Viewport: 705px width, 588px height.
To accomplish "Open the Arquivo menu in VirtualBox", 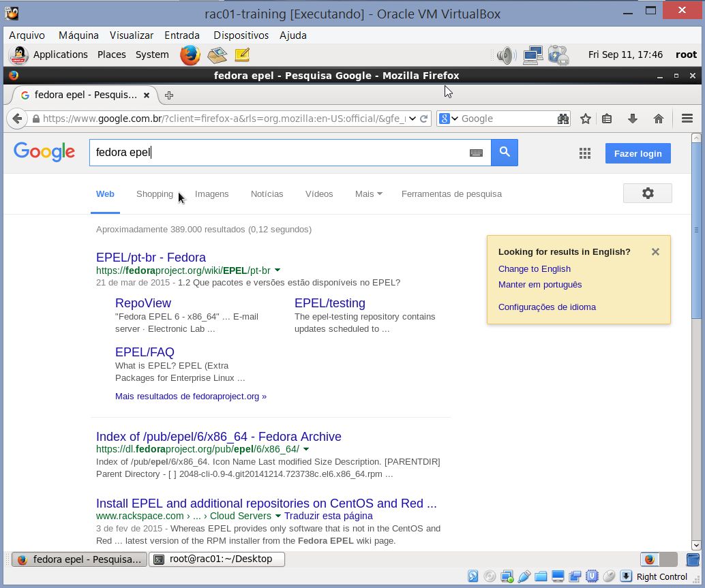I will [x=27, y=35].
